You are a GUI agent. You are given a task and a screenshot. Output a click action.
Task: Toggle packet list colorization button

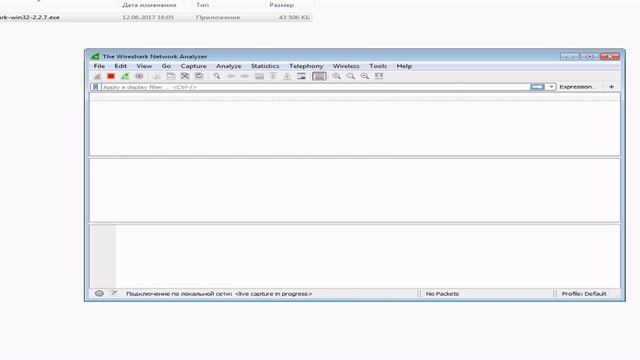[319, 76]
